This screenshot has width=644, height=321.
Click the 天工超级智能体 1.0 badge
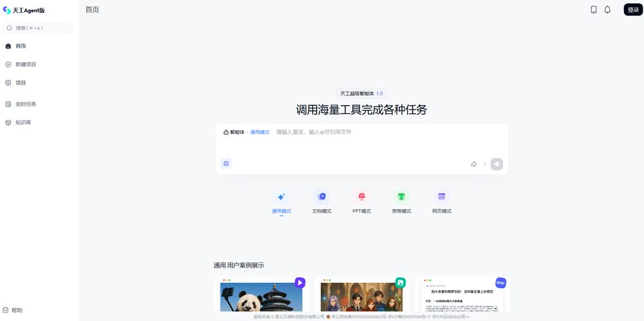click(361, 93)
